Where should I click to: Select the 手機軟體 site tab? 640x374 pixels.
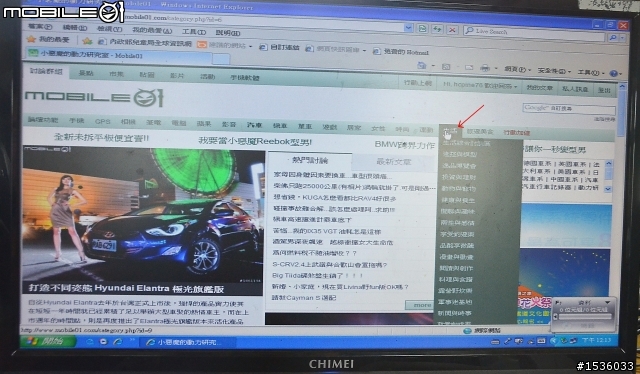(x=244, y=77)
